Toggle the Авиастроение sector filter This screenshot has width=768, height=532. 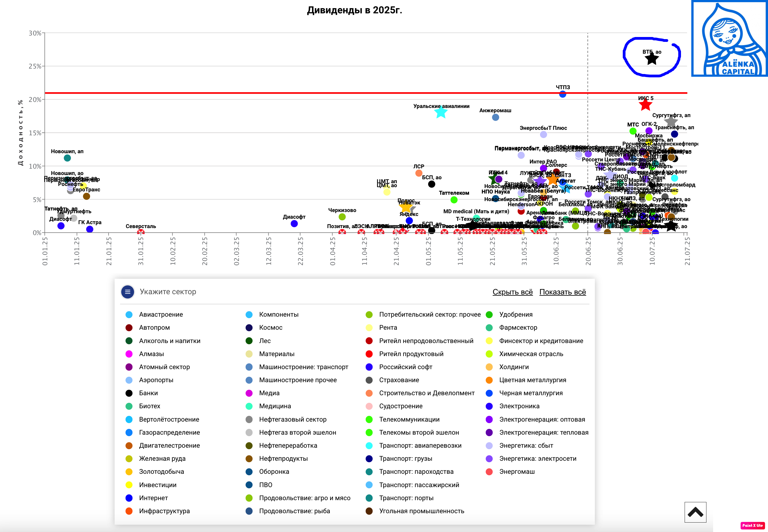(x=154, y=314)
